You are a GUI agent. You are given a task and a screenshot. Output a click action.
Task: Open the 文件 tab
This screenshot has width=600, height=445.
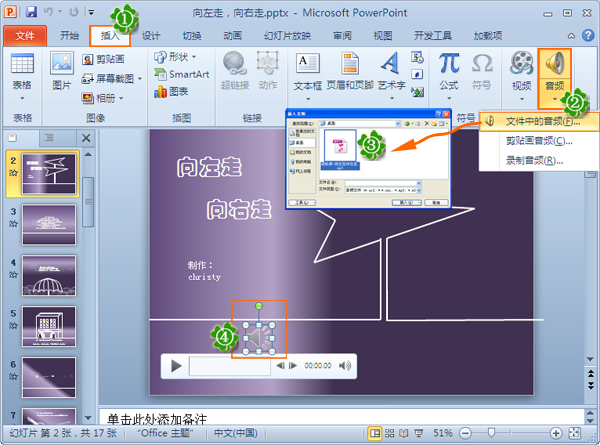pyautogui.click(x=25, y=36)
